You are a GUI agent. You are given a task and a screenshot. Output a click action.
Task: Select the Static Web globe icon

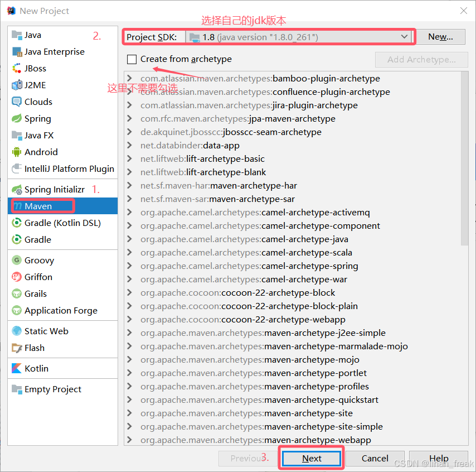click(x=17, y=331)
